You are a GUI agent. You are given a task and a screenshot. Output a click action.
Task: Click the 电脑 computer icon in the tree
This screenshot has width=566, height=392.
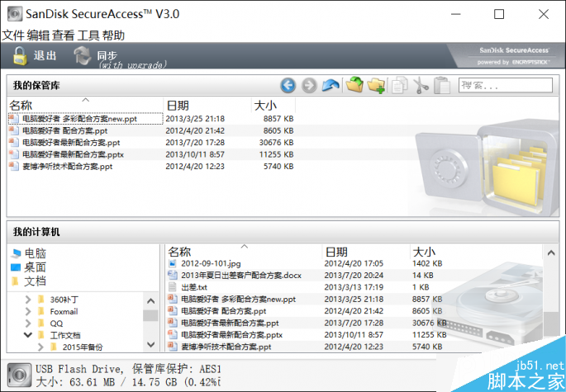click(16, 253)
